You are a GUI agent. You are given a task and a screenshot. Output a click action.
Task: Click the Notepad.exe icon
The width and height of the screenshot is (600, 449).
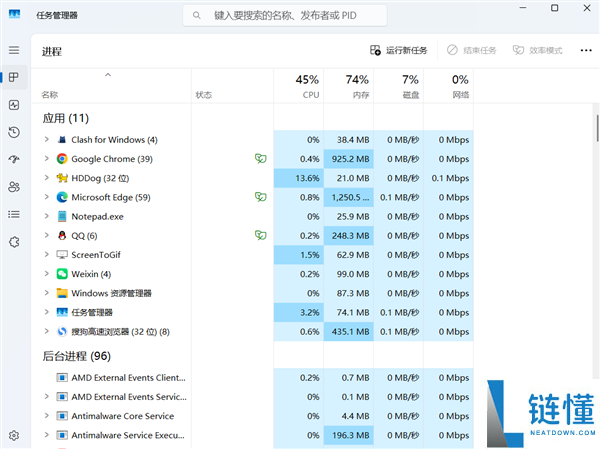(62, 216)
